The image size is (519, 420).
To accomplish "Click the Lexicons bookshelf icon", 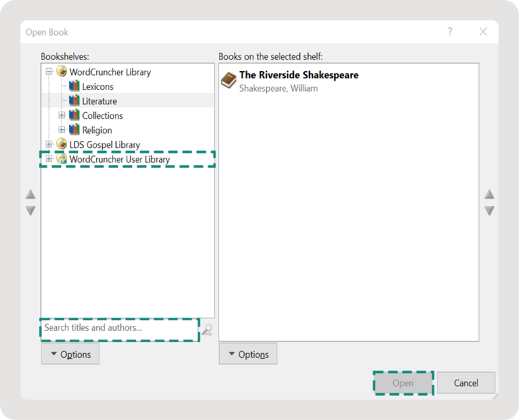I will click(74, 86).
